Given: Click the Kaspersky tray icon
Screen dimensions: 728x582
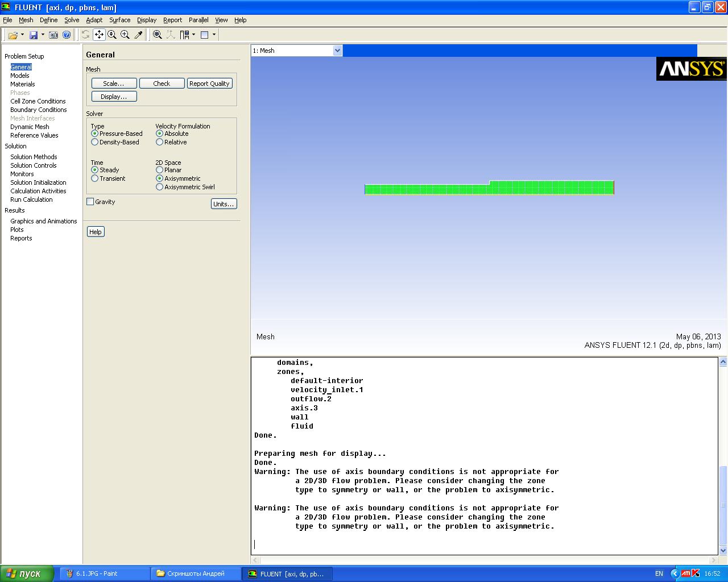Looking at the screenshot, I should point(696,573).
